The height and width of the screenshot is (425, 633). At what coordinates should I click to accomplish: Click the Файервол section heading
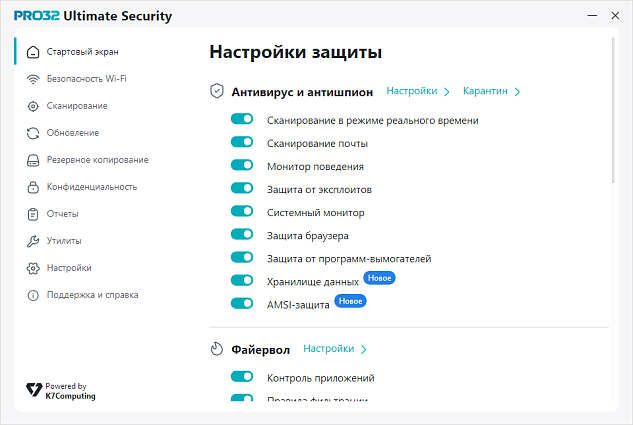[x=260, y=350]
